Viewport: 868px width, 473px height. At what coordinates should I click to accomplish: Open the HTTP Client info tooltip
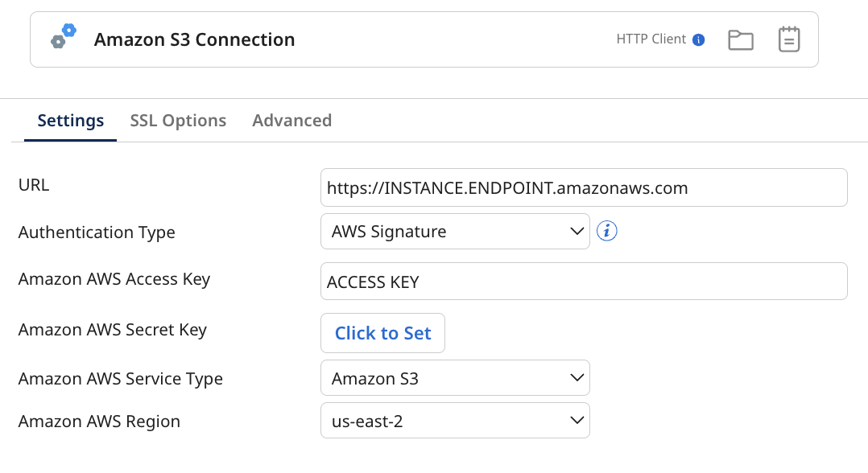tap(696, 38)
